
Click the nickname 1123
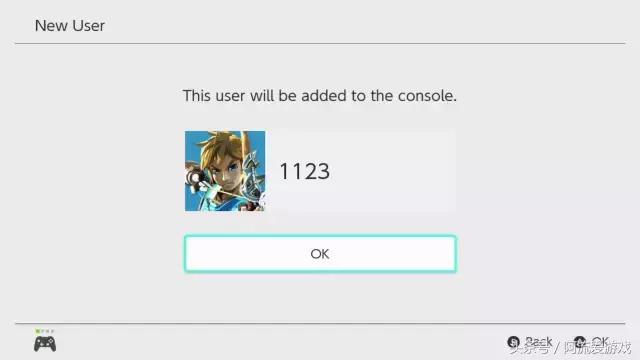[x=304, y=171]
